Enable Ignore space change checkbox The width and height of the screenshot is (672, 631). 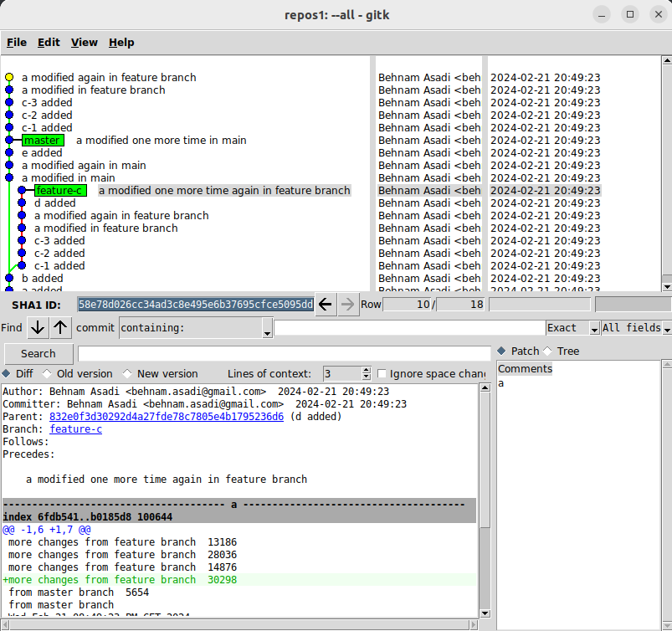click(x=382, y=374)
